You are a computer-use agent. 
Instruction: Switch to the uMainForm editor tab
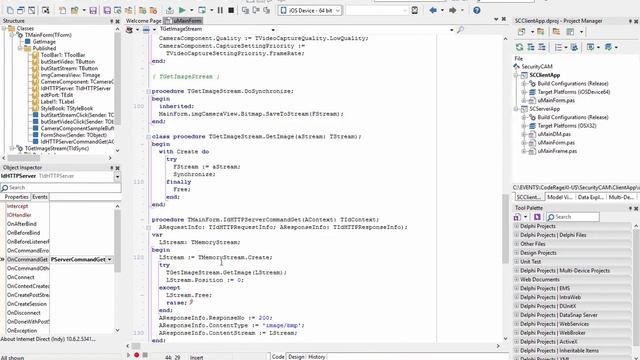click(x=183, y=21)
